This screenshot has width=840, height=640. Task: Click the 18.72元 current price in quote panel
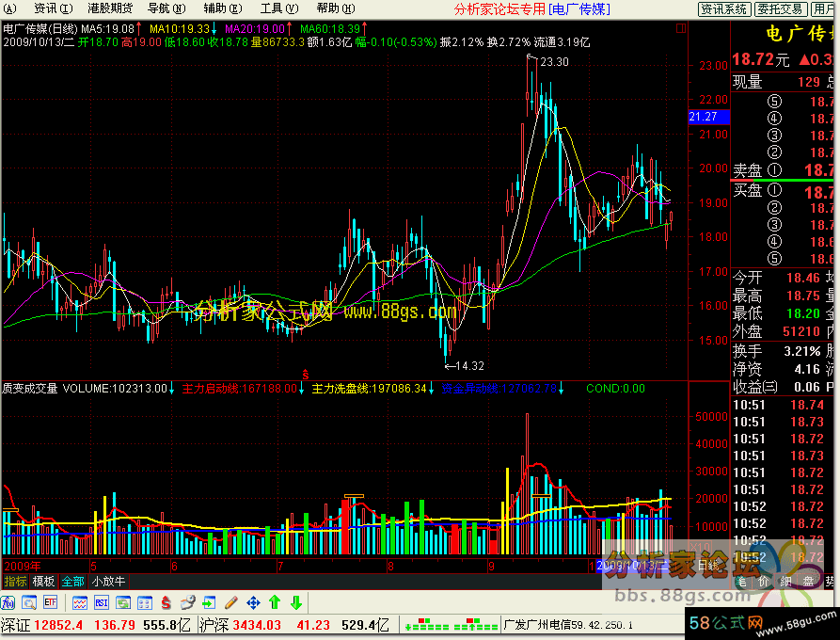[761, 59]
